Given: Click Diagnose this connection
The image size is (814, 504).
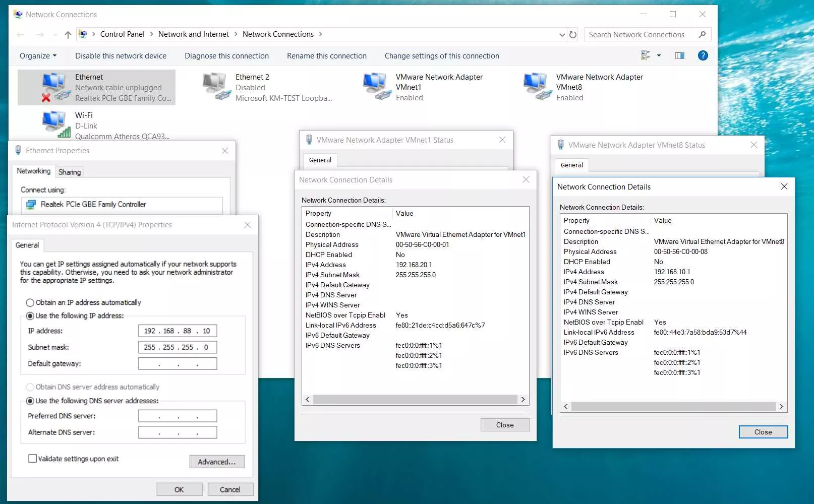Looking at the screenshot, I should pyautogui.click(x=226, y=55).
